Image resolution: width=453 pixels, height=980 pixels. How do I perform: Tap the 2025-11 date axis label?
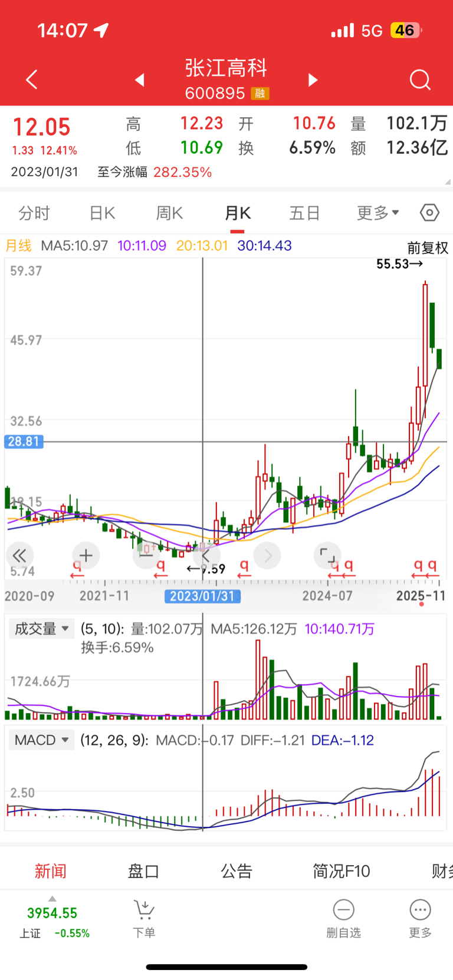coord(421,596)
